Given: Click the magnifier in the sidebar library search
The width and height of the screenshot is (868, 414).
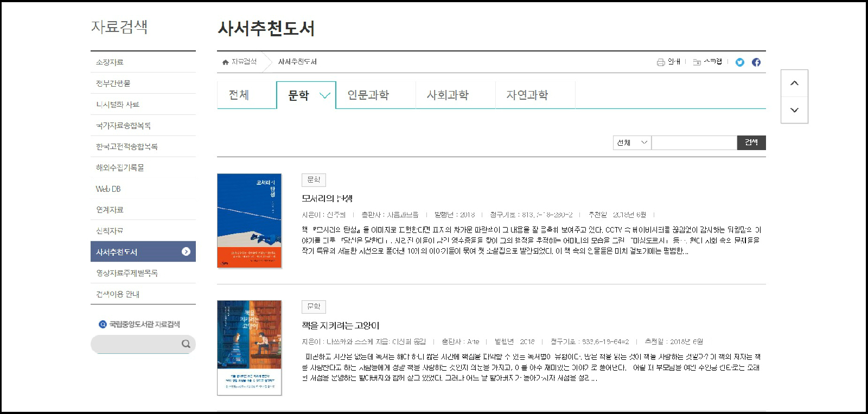Looking at the screenshot, I should pyautogui.click(x=186, y=344).
